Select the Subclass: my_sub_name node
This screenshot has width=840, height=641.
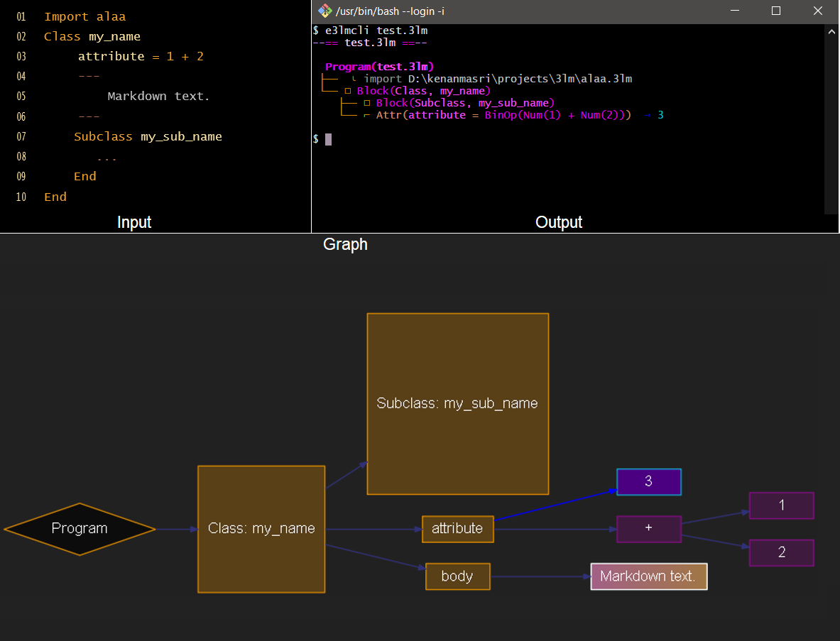[x=457, y=404]
